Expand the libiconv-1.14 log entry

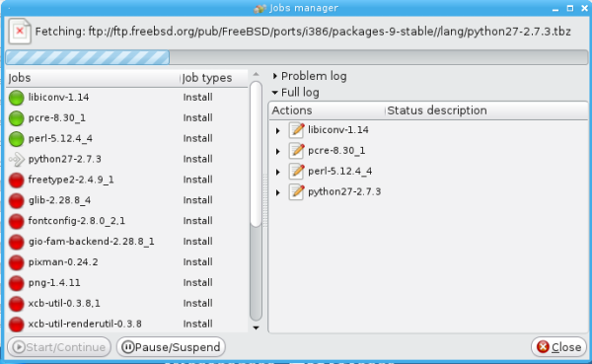tap(278, 130)
